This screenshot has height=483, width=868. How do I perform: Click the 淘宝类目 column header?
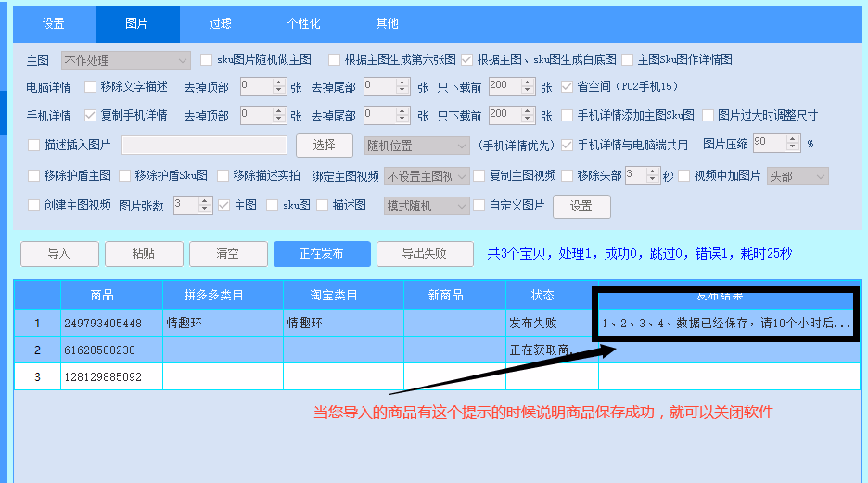(x=344, y=295)
